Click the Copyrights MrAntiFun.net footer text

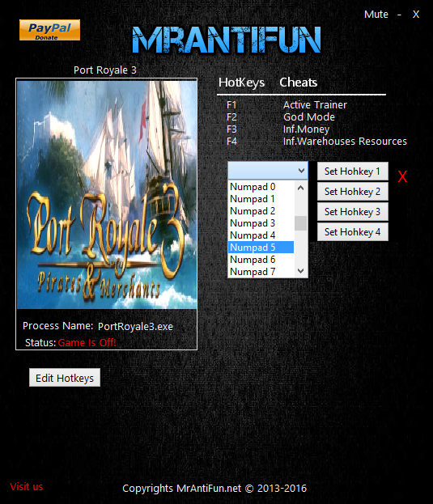214,489
